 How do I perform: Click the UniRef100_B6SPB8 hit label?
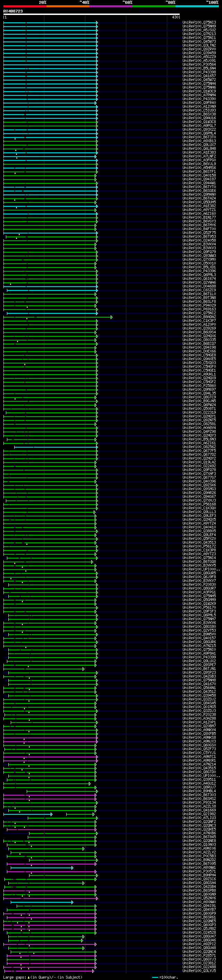[x=199, y=890]
